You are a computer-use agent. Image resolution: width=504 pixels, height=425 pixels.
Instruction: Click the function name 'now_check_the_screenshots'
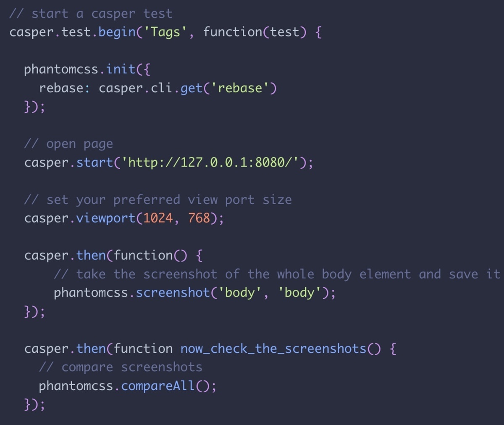273,349
